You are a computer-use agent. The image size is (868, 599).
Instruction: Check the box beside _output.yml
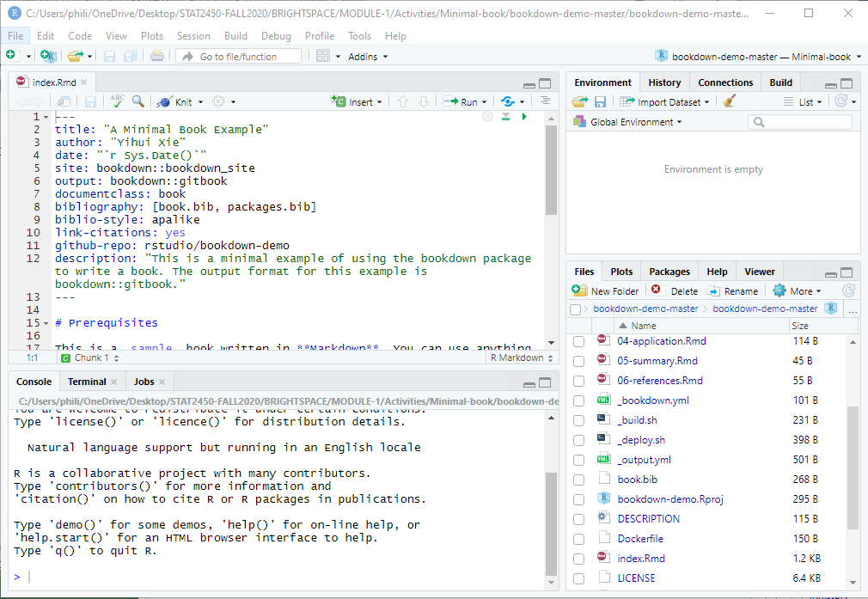pos(578,460)
